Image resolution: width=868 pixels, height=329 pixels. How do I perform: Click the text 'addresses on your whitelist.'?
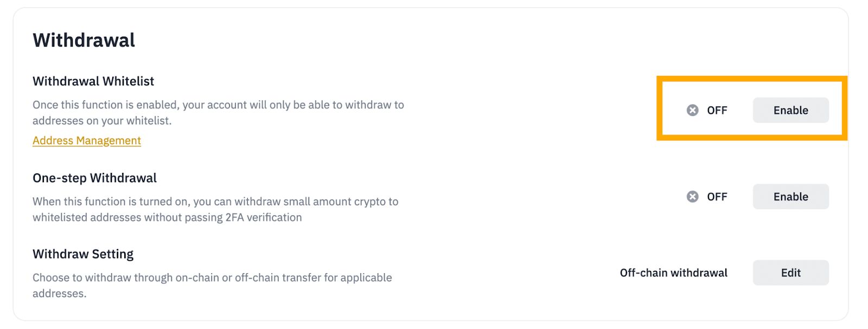102,121
